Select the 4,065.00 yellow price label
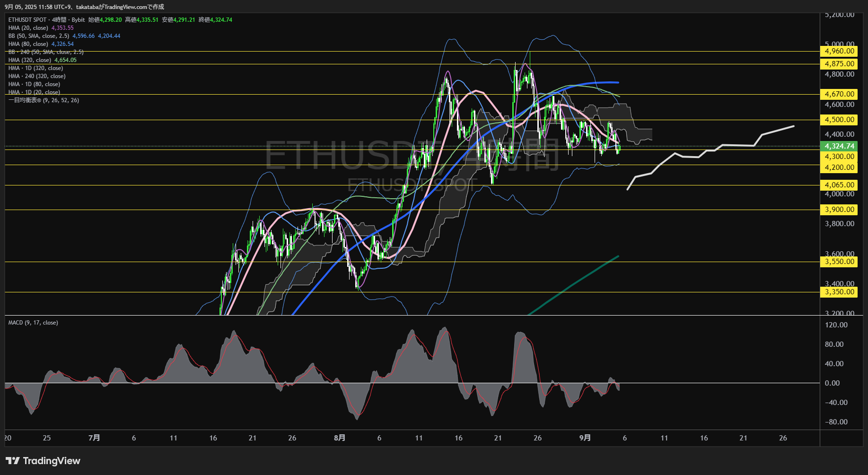The width and height of the screenshot is (868, 475). (x=839, y=185)
